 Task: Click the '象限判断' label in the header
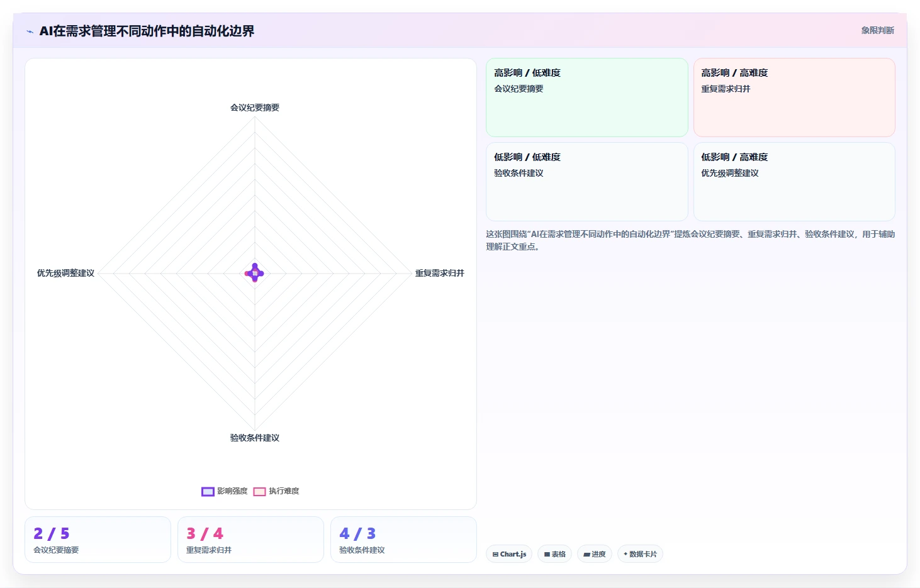coord(877,30)
